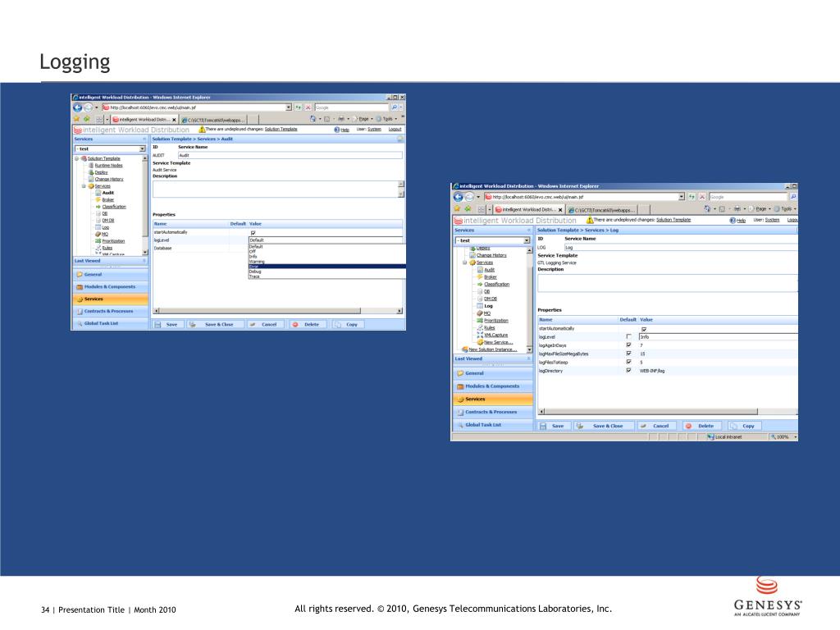
Task: Uncheck the logDirectory Default checkbox
Action: tap(628, 371)
